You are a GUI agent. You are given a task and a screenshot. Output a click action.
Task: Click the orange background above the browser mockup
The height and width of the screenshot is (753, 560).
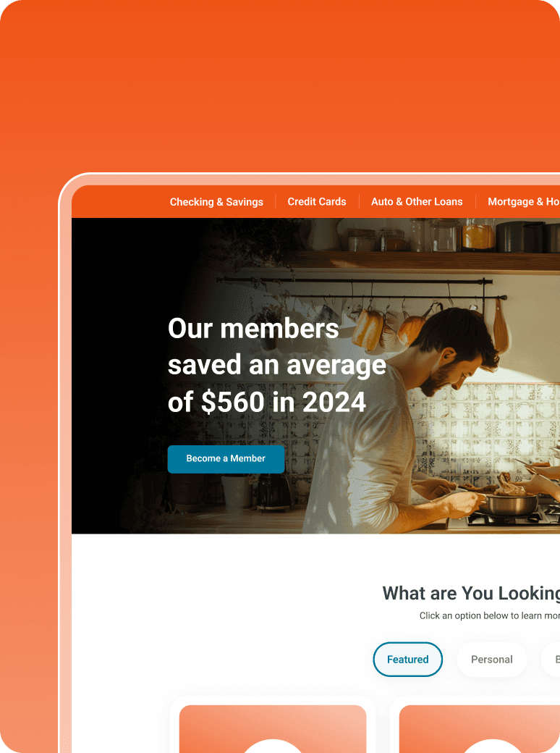click(x=280, y=86)
